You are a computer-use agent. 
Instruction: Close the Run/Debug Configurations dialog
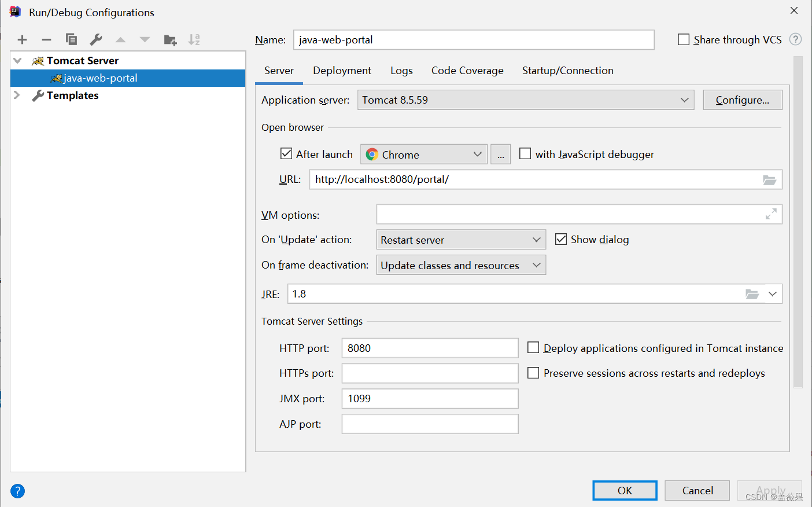794,10
